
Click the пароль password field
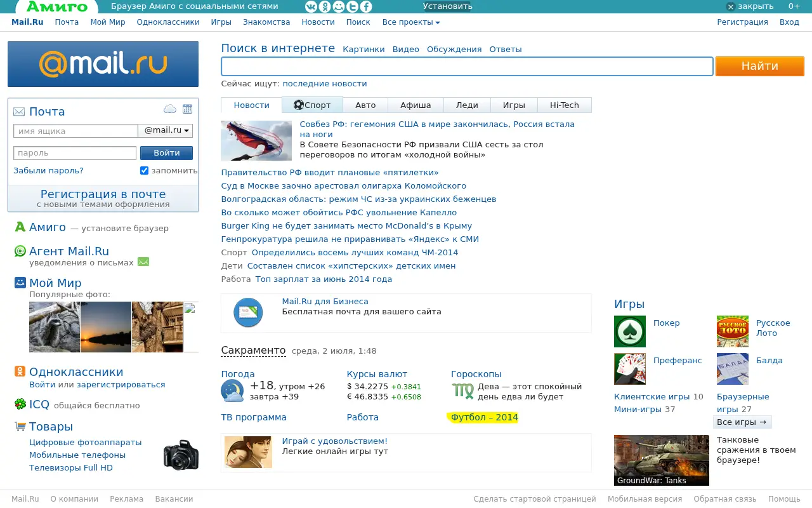[75, 153]
